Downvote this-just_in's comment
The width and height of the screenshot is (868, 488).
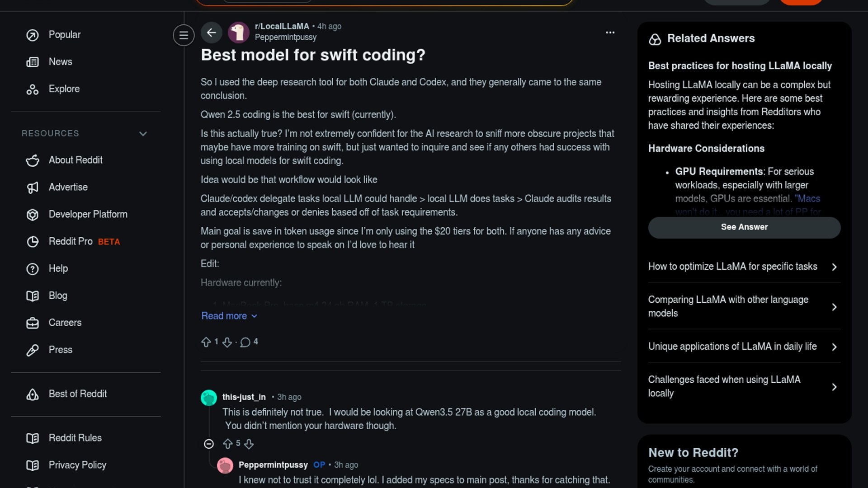pyautogui.click(x=249, y=444)
